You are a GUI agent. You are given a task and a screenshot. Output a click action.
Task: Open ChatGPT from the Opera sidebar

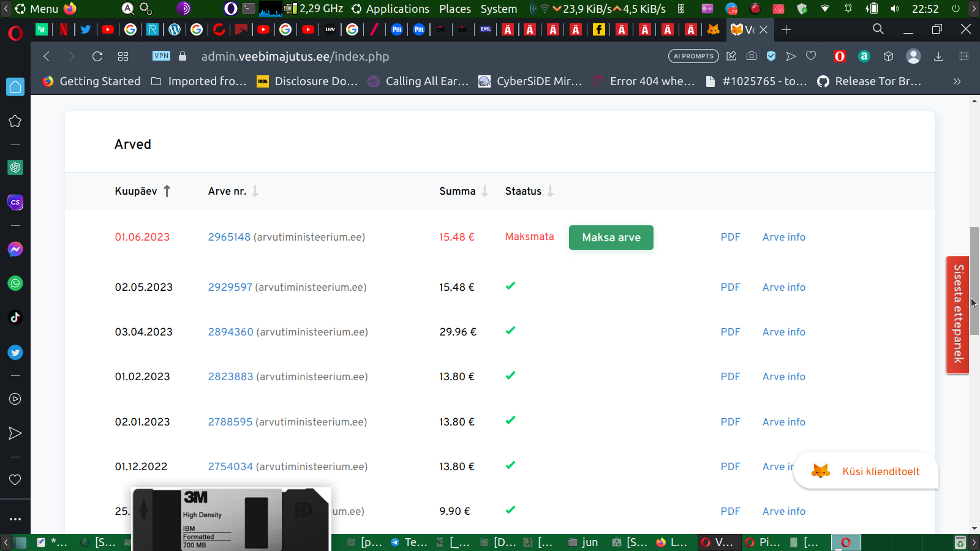coord(15,167)
